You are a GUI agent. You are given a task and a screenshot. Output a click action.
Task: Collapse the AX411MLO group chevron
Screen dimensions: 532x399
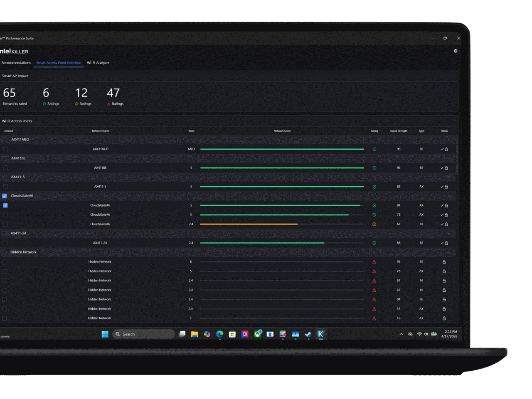point(448,140)
